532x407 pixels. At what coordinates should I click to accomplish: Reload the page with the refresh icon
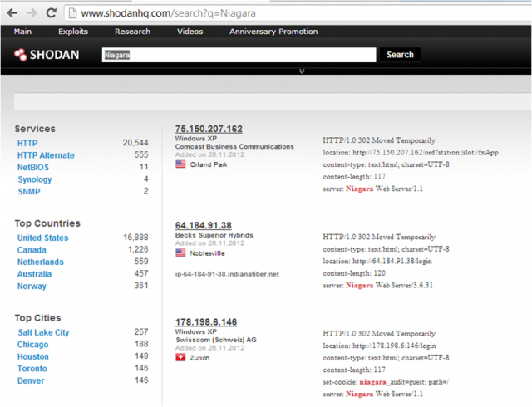(x=52, y=13)
